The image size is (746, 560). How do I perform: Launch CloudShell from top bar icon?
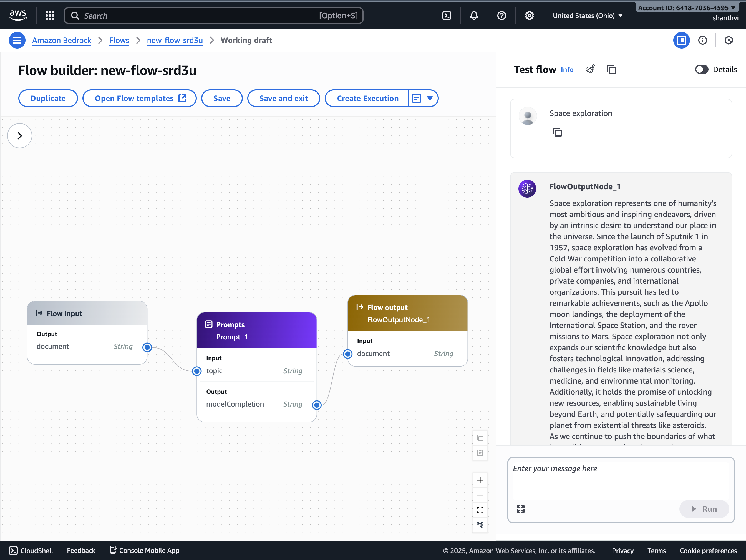pos(447,16)
